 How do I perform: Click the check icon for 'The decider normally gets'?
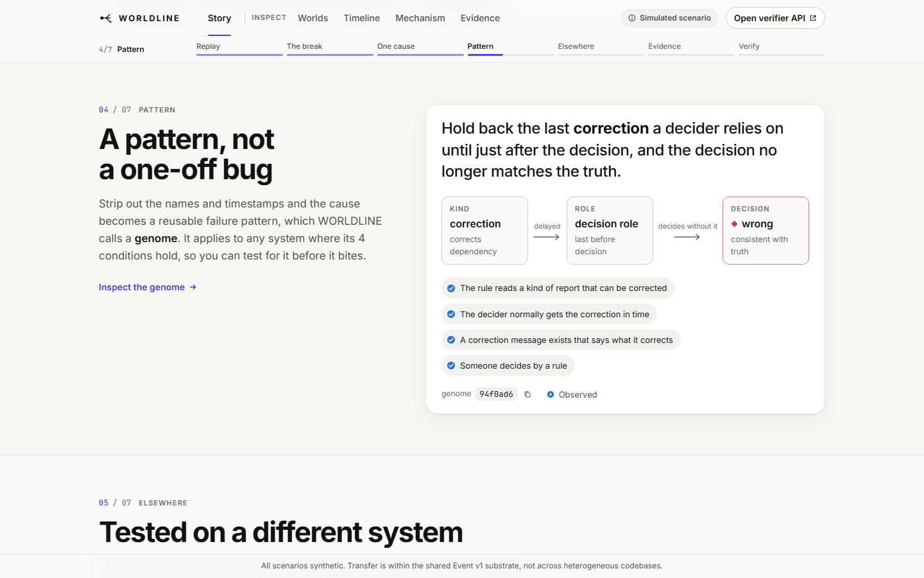[451, 314]
